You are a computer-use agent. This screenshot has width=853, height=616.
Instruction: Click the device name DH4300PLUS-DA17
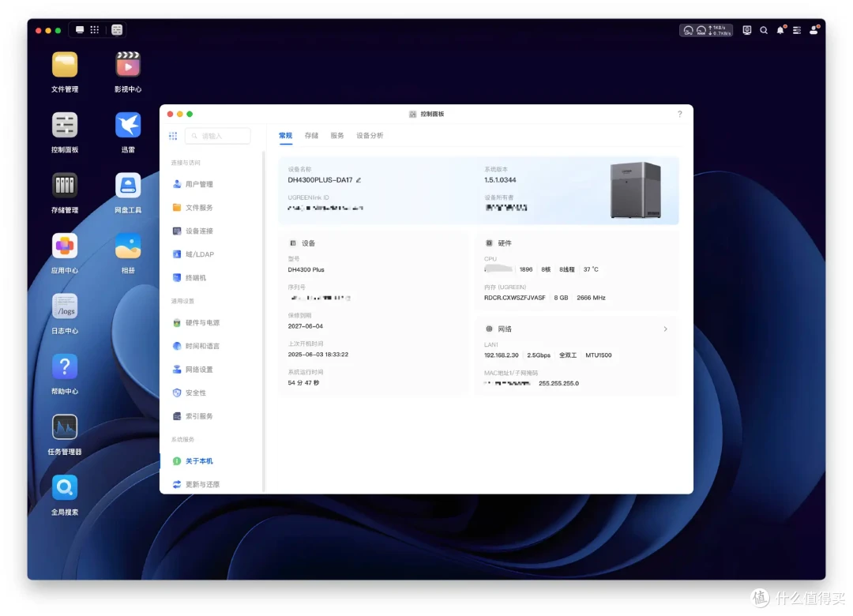click(320, 180)
